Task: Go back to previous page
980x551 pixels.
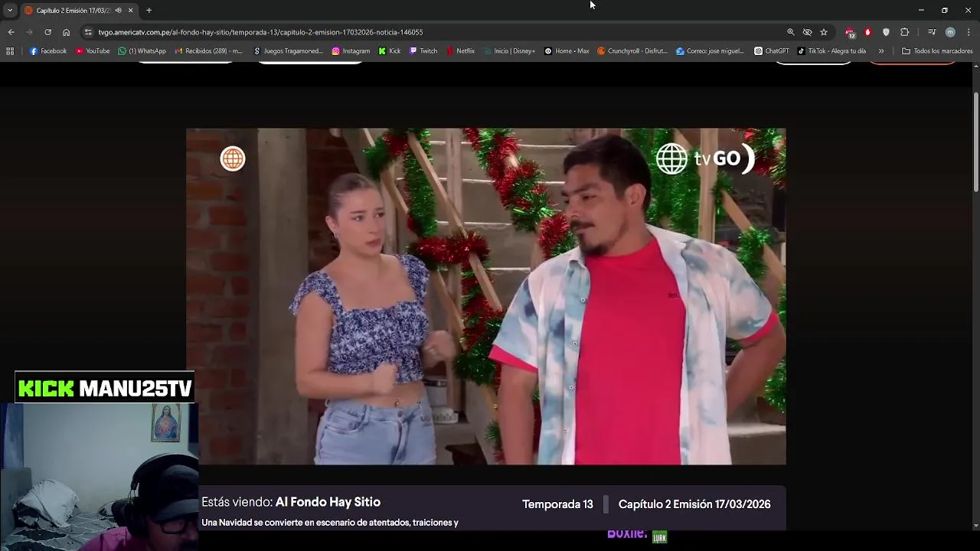Action: click(x=11, y=32)
